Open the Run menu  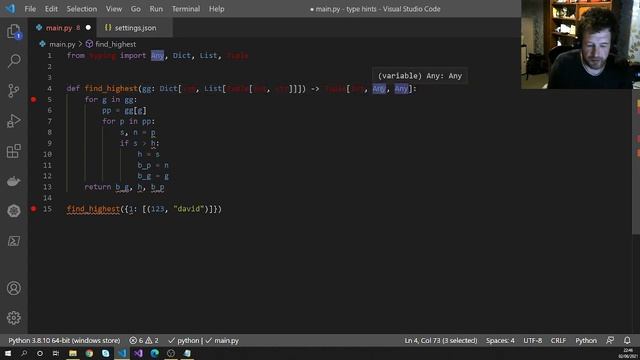pos(156,9)
